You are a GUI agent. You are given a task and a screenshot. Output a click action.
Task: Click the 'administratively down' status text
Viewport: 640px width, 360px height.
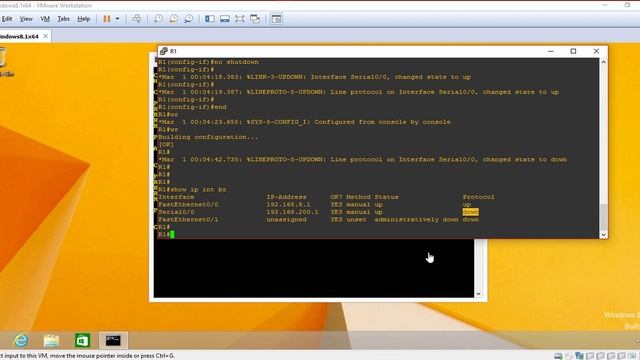point(416,219)
